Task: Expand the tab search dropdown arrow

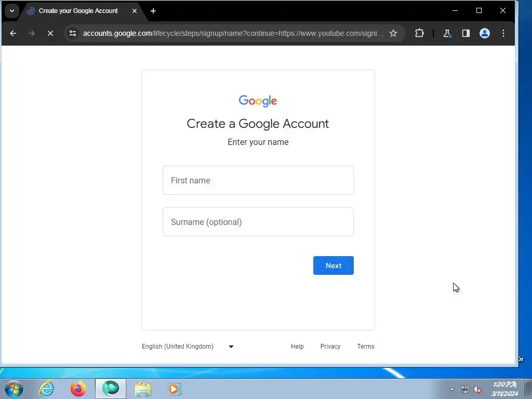Action: (12, 11)
